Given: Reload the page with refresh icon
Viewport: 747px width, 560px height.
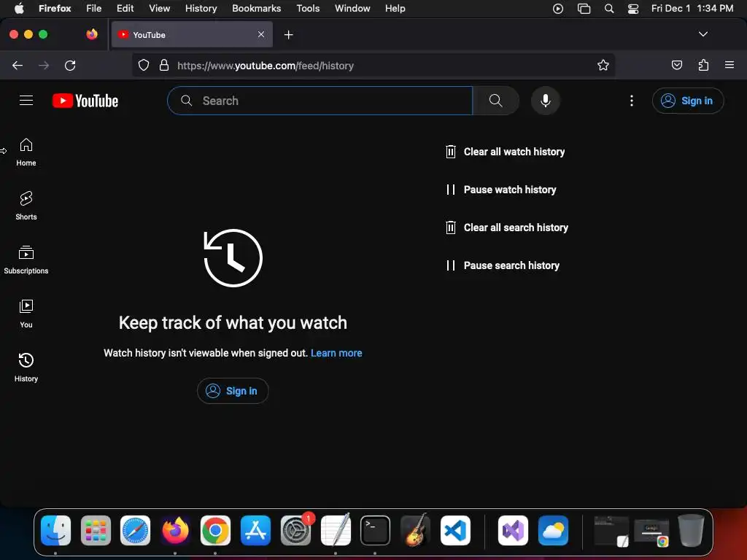Looking at the screenshot, I should pyautogui.click(x=70, y=66).
